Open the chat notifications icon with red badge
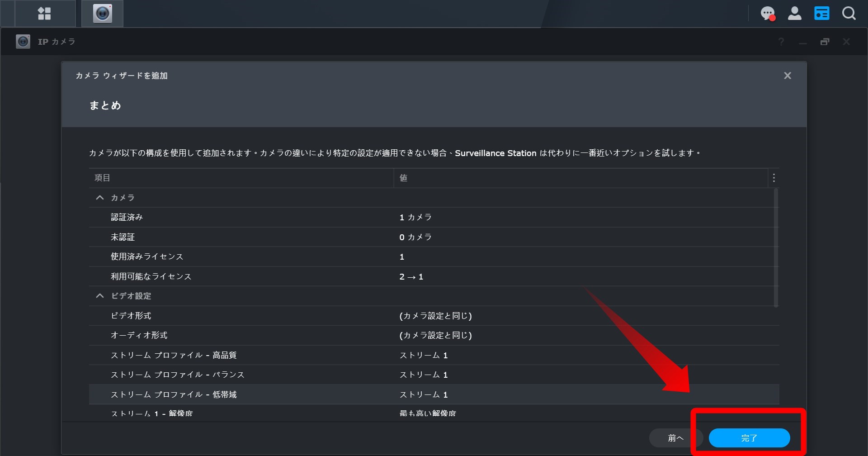 click(767, 14)
